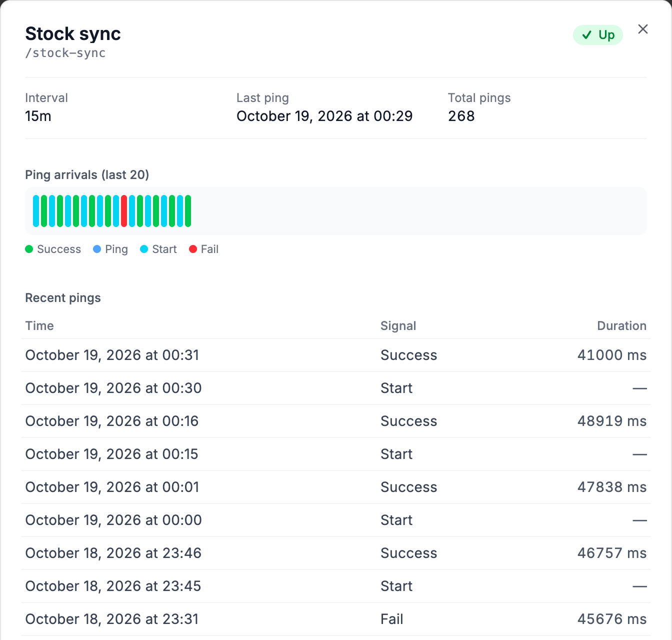Click the 46757 ms duration value

click(612, 553)
